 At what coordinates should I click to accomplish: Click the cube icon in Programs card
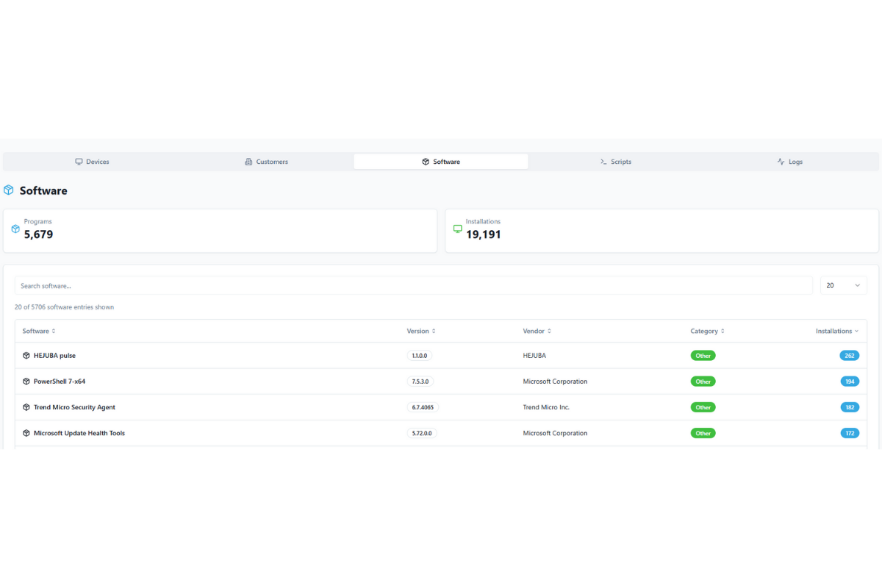[x=15, y=229]
